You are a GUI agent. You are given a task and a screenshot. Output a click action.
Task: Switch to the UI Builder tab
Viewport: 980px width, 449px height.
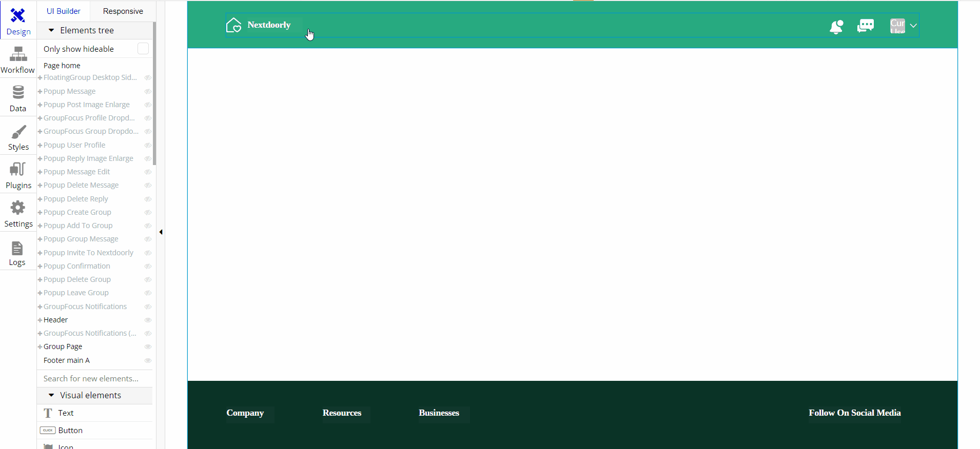pyautogui.click(x=64, y=11)
